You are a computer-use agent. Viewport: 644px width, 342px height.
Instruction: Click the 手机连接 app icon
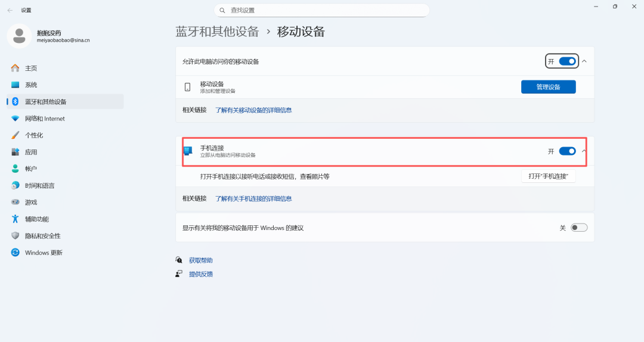(x=188, y=151)
